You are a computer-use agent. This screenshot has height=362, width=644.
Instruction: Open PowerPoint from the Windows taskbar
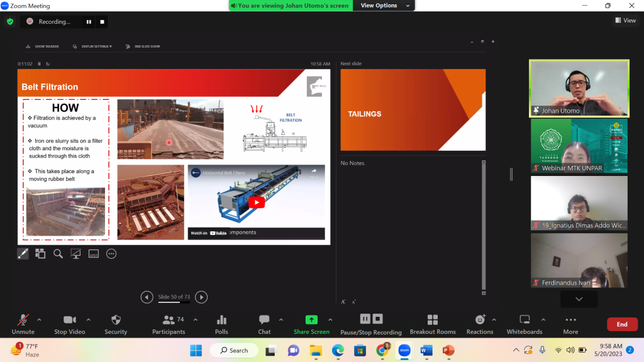coord(448,350)
